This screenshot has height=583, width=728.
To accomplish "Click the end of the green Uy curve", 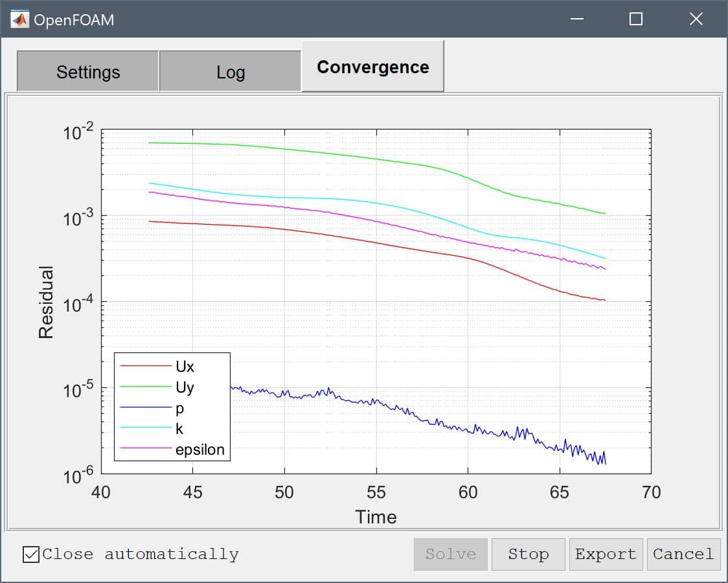I will [x=606, y=214].
